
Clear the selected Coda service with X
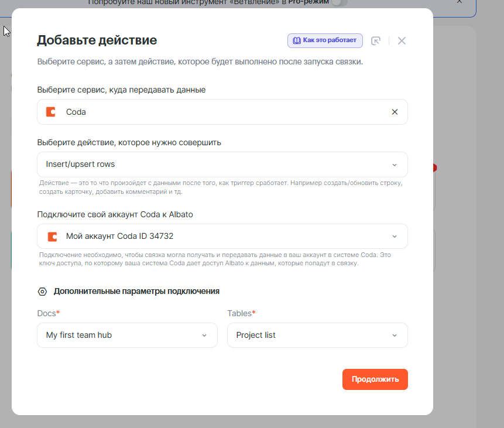[x=395, y=112]
